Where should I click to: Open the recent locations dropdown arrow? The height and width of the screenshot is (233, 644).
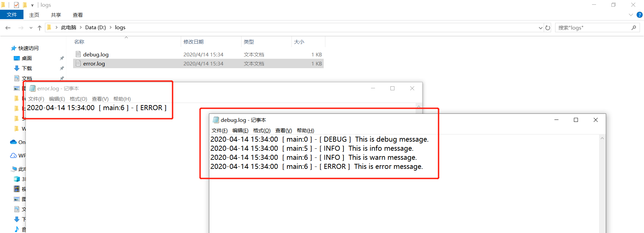click(31, 28)
